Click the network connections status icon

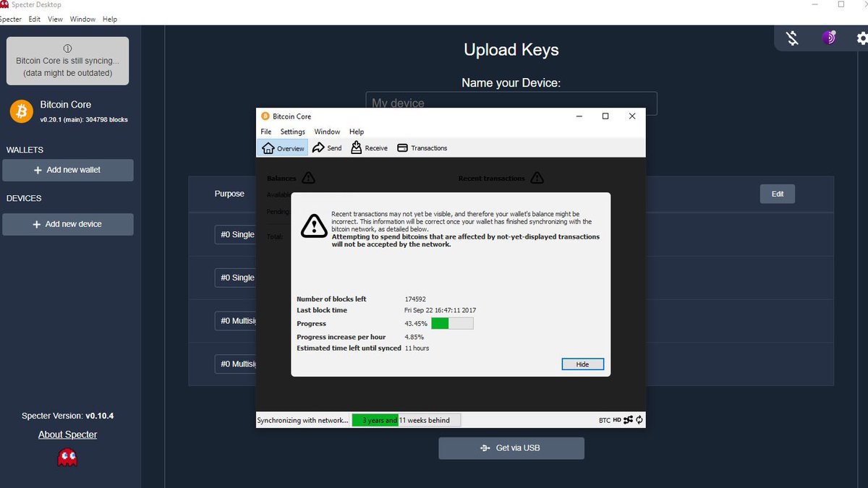(628, 419)
